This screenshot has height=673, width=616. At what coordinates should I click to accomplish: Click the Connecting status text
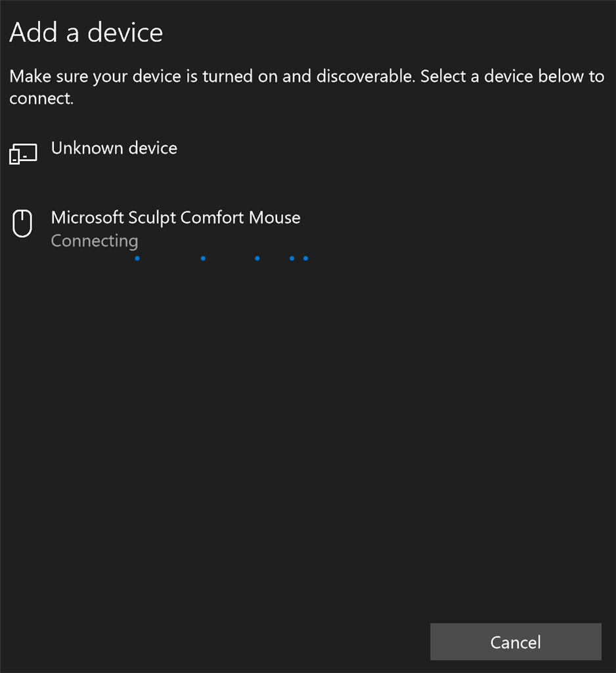(x=95, y=241)
